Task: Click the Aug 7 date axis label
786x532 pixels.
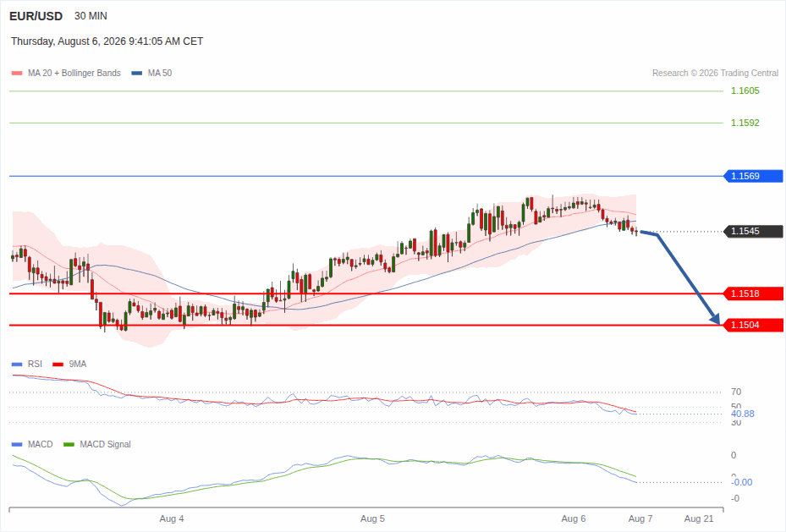Action: click(640, 519)
